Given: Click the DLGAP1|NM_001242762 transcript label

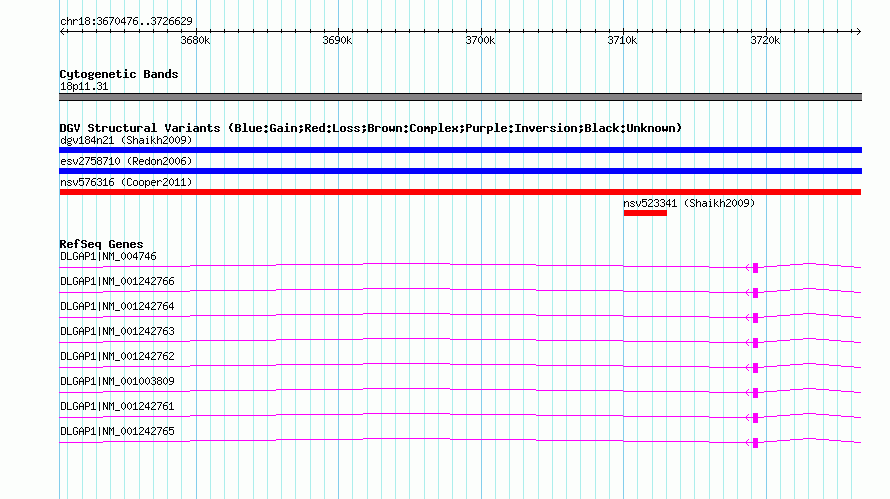Looking at the screenshot, I should tap(117, 356).
